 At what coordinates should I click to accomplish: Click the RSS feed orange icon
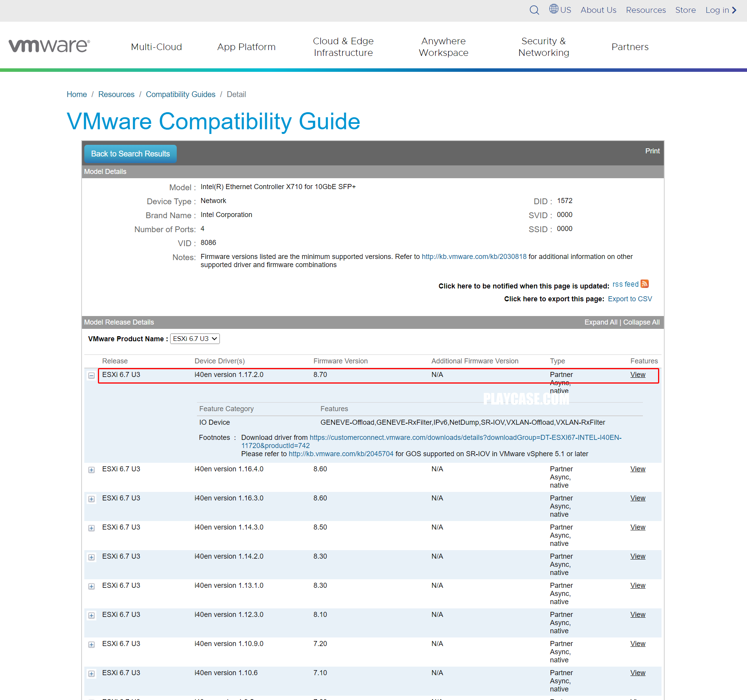(x=644, y=284)
